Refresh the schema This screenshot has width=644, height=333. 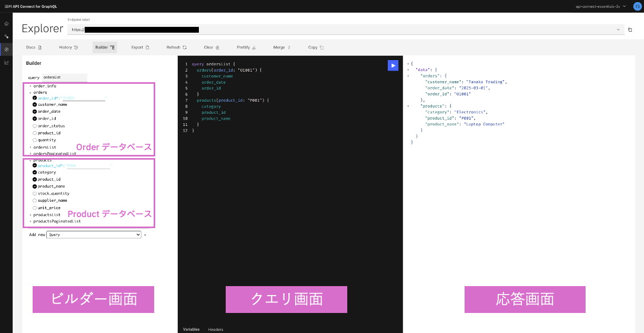tap(176, 47)
